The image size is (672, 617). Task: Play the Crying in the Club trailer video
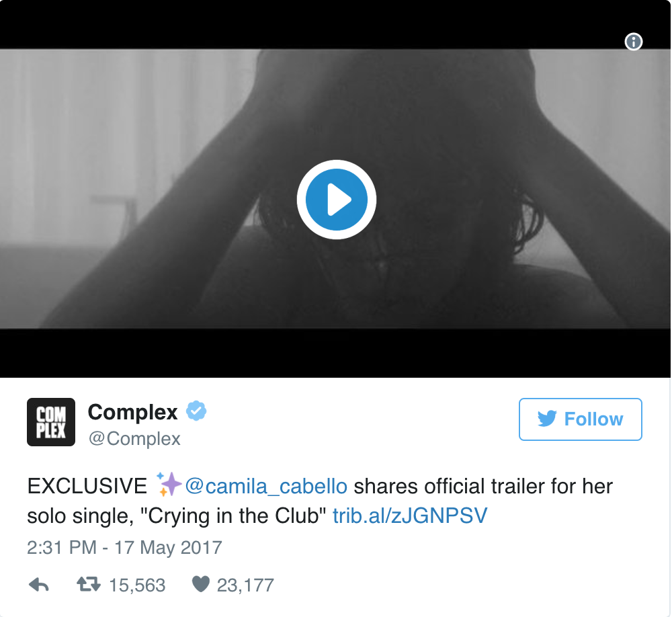[337, 200]
